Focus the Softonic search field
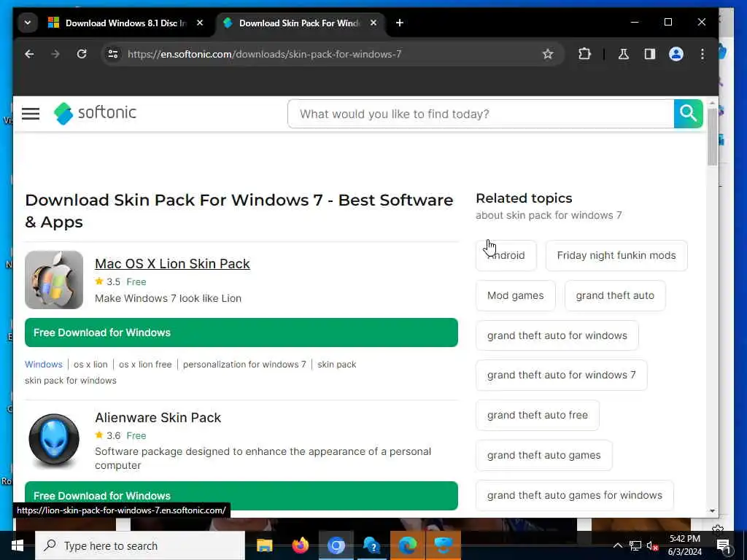 [481, 114]
